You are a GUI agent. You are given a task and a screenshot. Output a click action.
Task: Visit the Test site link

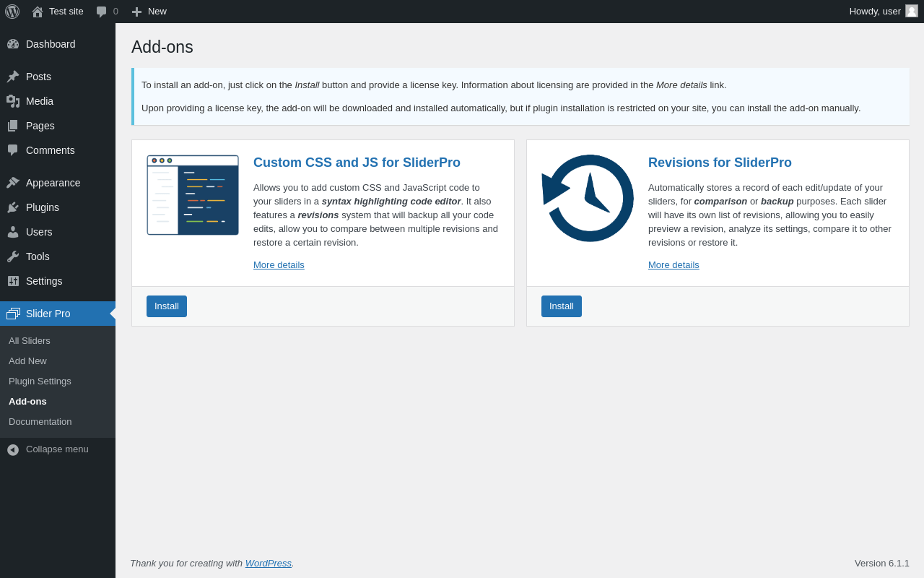(x=58, y=12)
